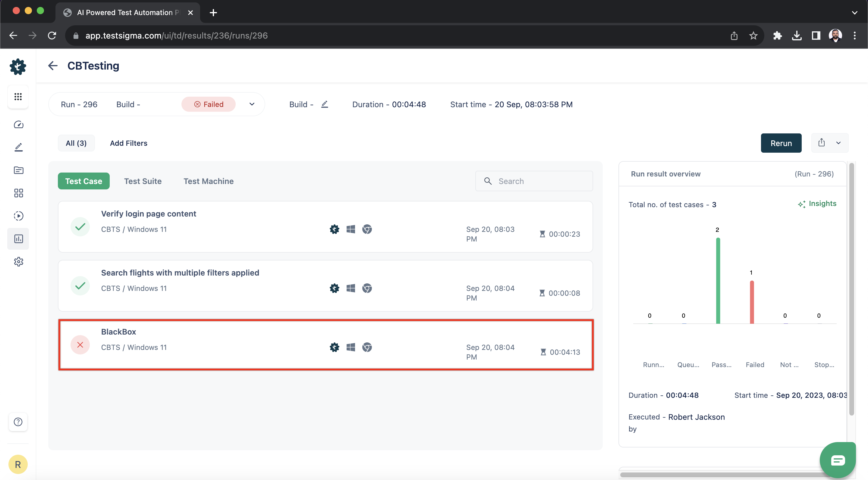Click Testsigma lab icon in Verify login row
This screenshot has width=868, height=480.
334,229
